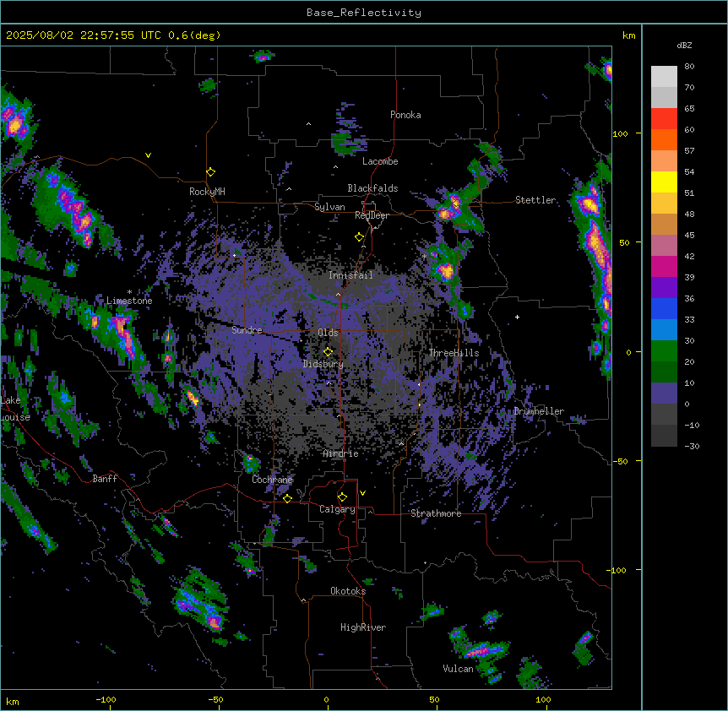Click the 80 value in dBZ legend
728x711 pixels.
[x=689, y=67]
